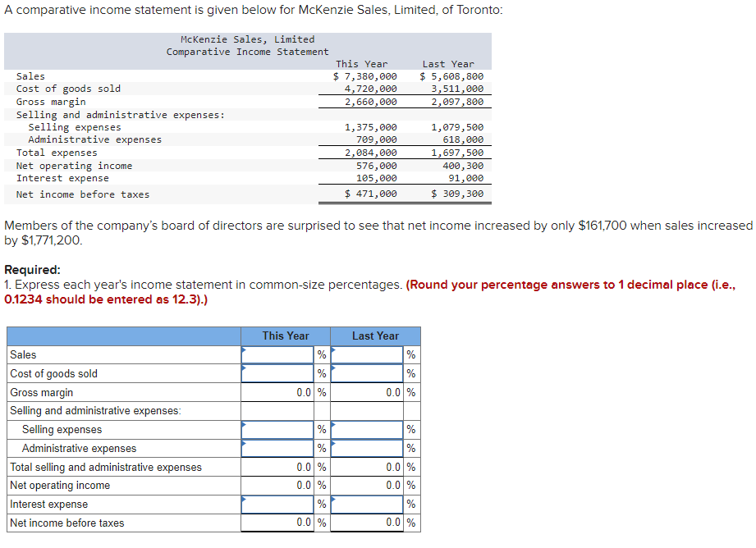This screenshot has height=548, width=756.
Task: Focus Administrative expenses This Year input field
Action: pos(277,448)
